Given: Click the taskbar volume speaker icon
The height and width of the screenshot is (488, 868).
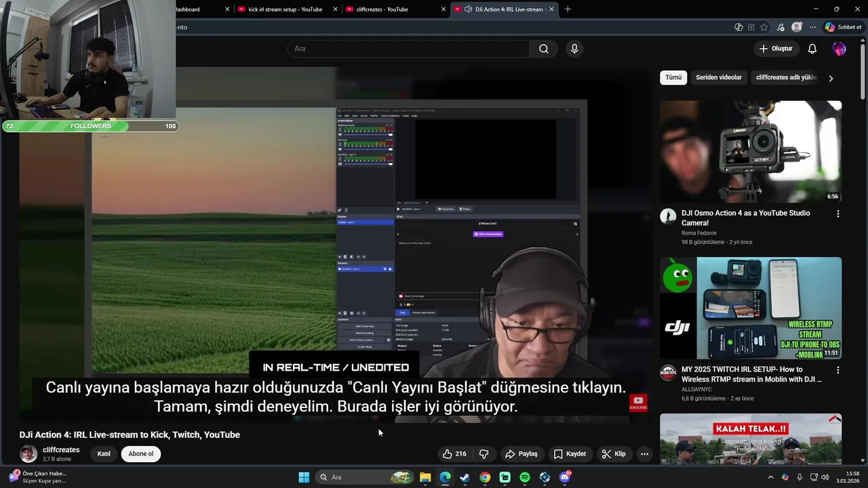Looking at the screenshot, I should point(825,477).
